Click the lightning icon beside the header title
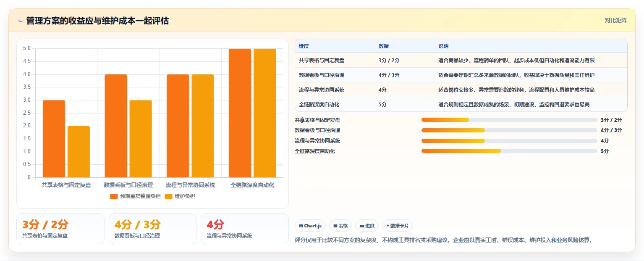 coord(20,21)
